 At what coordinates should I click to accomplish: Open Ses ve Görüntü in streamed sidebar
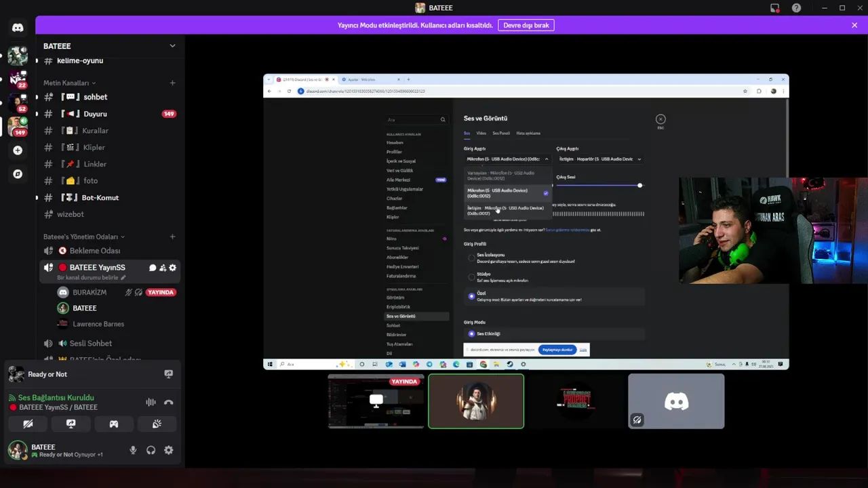pos(416,317)
